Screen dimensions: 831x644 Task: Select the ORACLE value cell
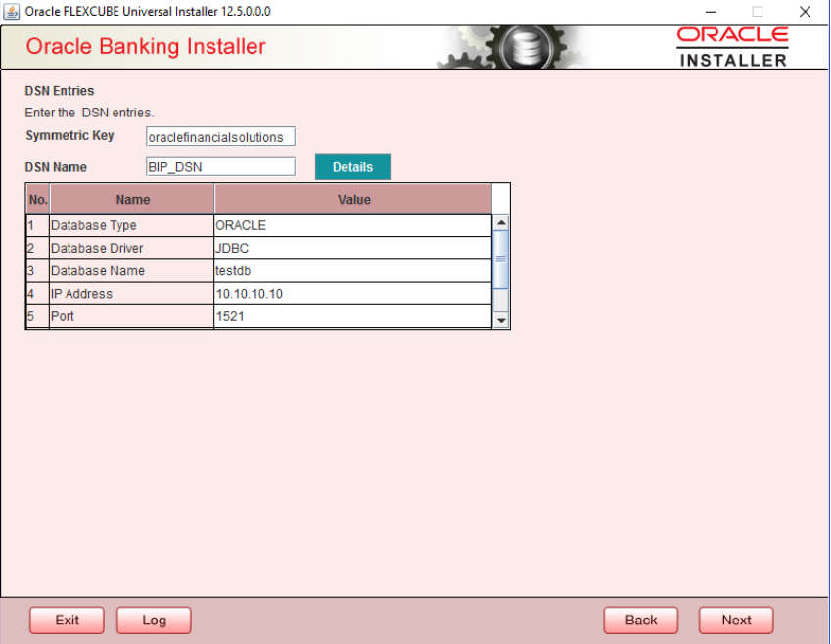[353, 225]
